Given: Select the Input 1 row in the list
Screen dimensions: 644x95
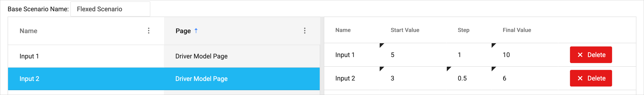Looking at the screenshot, I should (29, 56).
